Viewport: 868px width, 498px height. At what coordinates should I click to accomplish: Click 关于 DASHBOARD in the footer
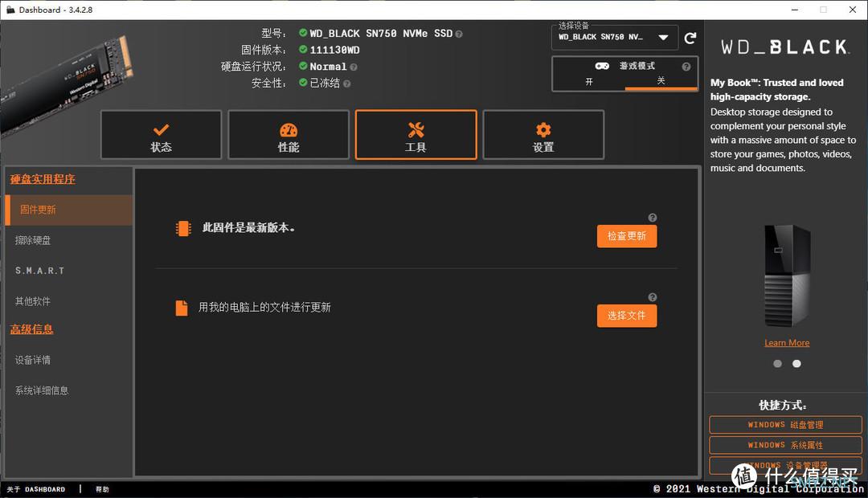(x=36, y=489)
